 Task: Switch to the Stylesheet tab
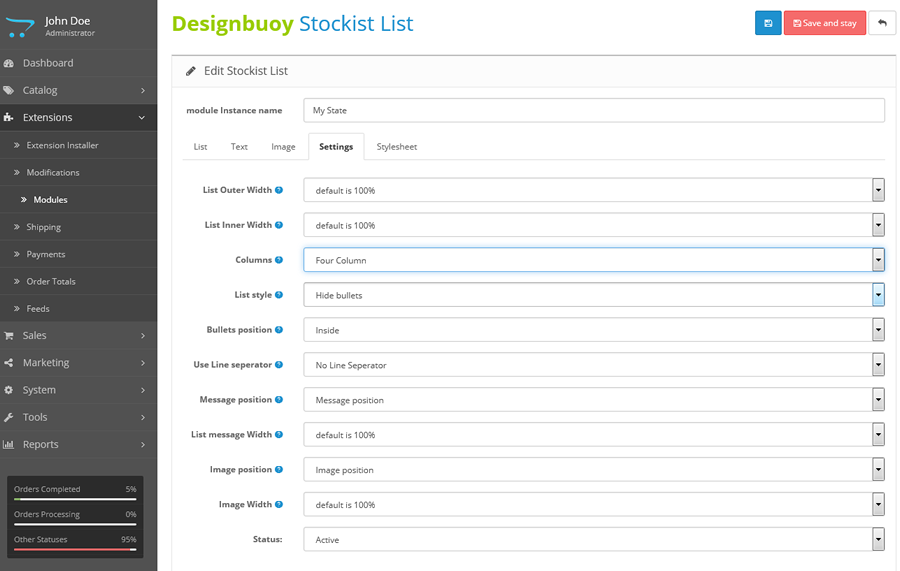(396, 147)
